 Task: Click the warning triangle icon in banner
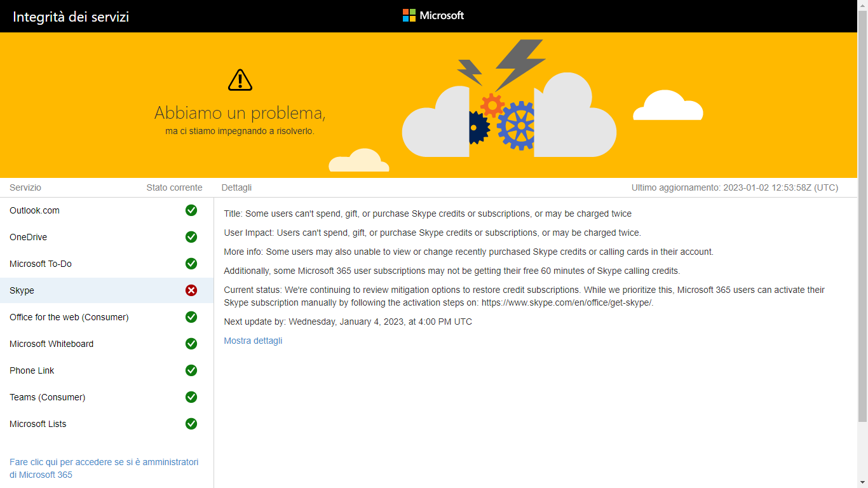coord(240,80)
